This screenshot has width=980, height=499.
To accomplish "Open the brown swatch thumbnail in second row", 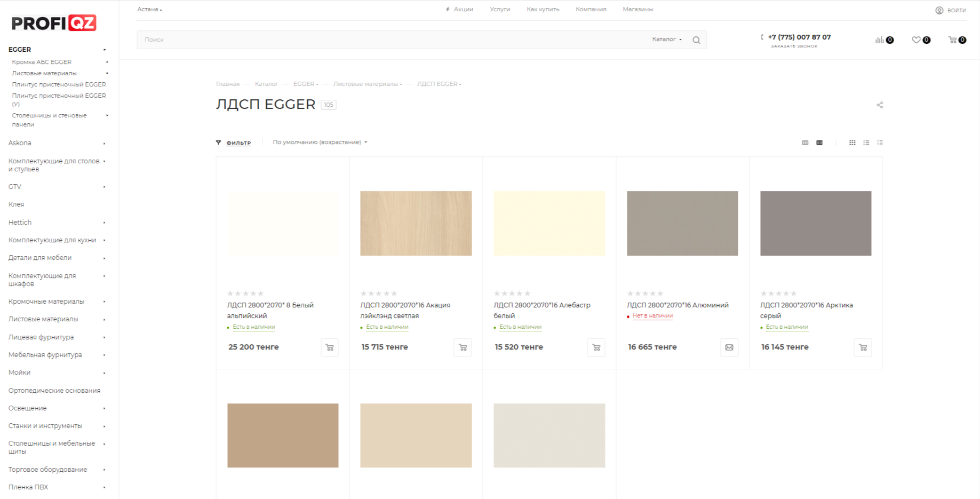I will 283,435.
